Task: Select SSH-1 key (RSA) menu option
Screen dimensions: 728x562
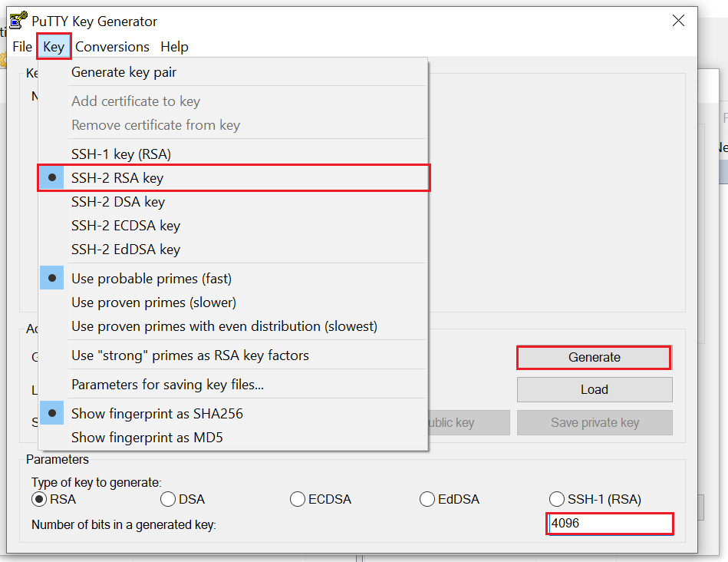Action: pyautogui.click(x=233, y=154)
